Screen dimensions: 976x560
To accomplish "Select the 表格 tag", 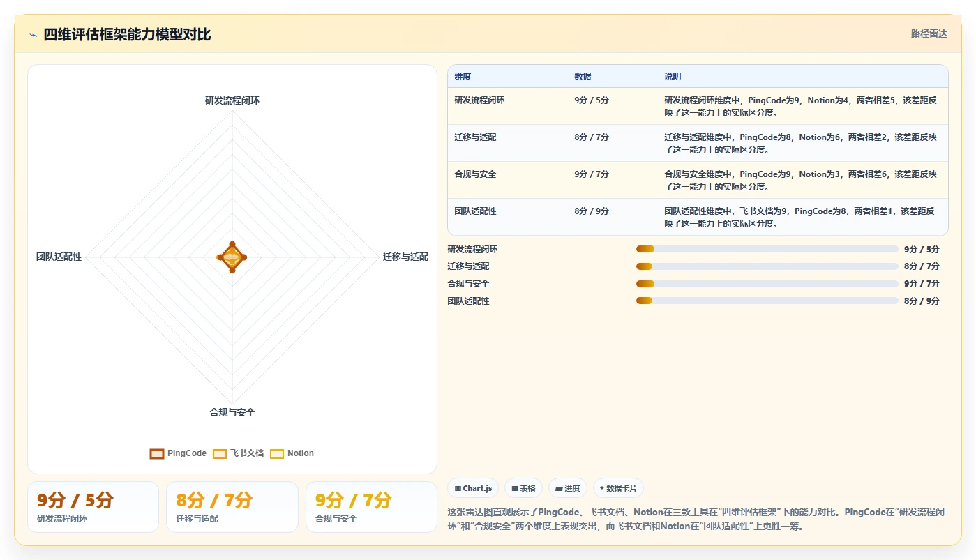I will click(523, 488).
